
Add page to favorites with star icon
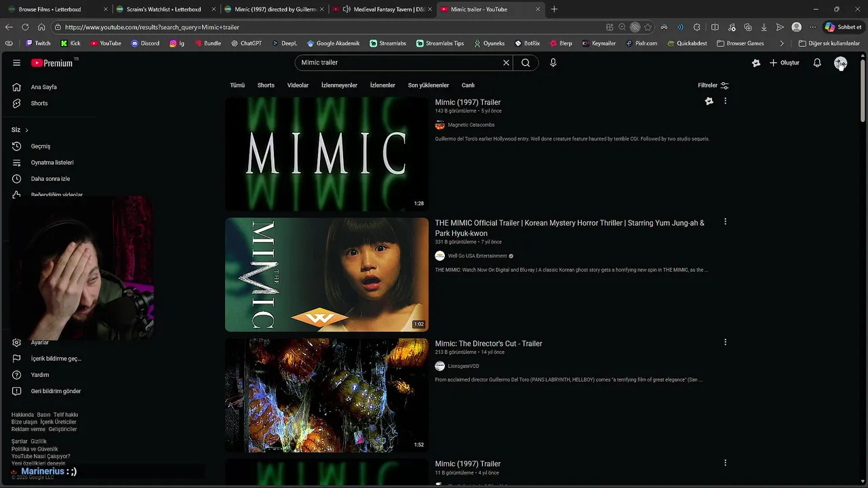pos(648,27)
